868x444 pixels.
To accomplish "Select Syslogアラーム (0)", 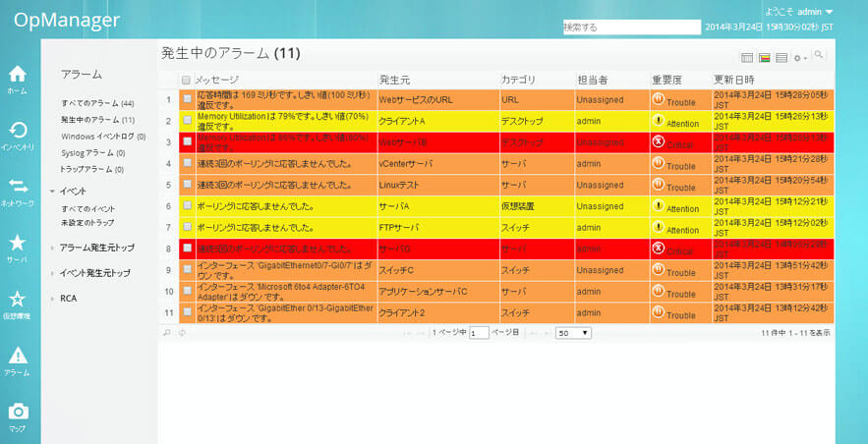I will coord(93,153).
